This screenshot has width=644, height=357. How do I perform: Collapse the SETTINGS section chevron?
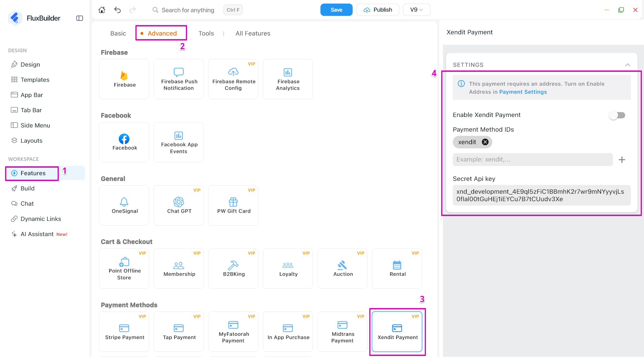628,65
